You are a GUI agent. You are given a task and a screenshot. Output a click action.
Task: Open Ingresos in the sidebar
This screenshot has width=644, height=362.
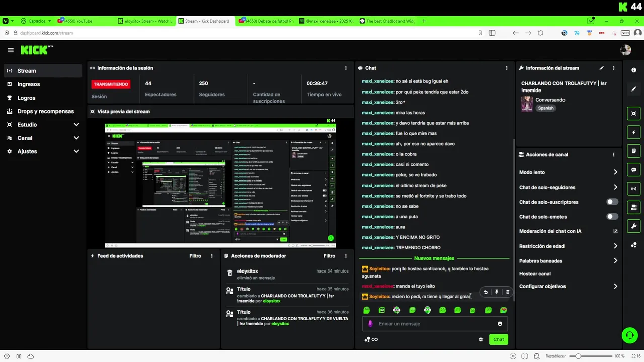point(43,84)
